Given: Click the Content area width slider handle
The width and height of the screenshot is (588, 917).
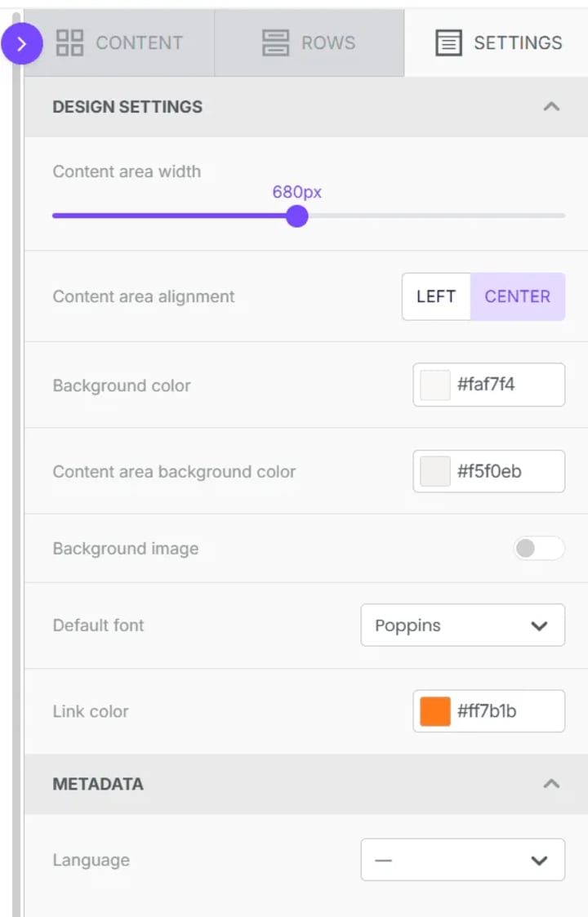Looking at the screenshot, I should (x=297, y=216).
